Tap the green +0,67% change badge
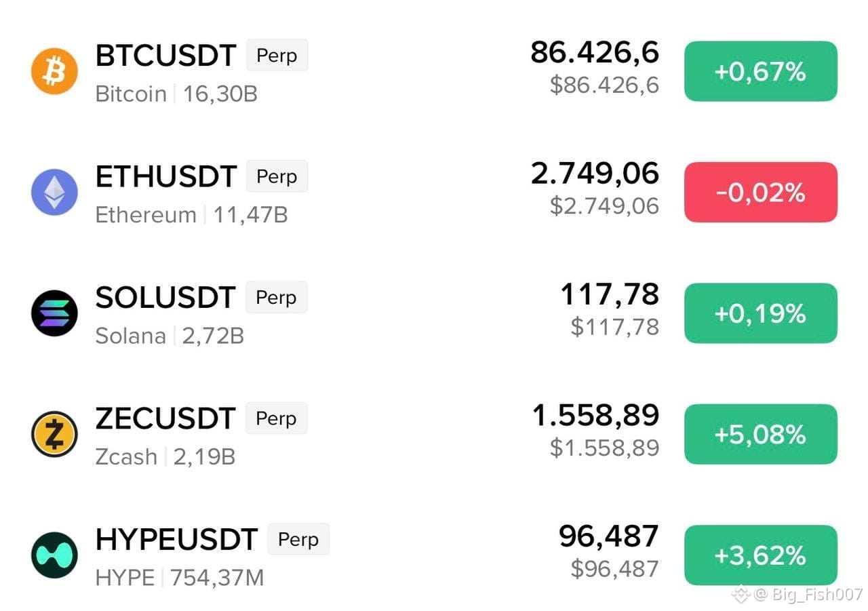The image size is (868, 611). (x=761, y=71)
